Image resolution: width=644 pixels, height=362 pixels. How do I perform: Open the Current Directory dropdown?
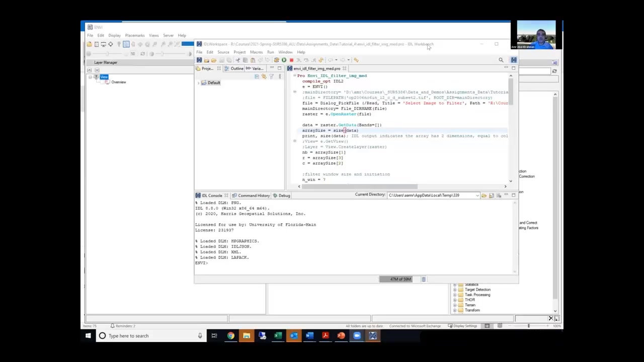click(x=477, y=196)
